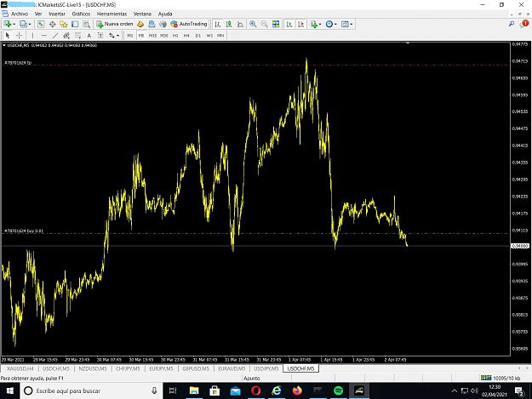Activate the crosshair cursor mode
The height and width of the screenshot is (399, 532).
pos(19,35)
